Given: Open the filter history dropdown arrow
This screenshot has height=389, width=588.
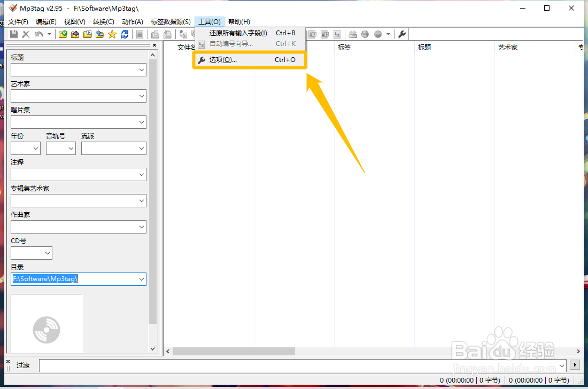Looking at the screenshot, I should pos(561,365).
